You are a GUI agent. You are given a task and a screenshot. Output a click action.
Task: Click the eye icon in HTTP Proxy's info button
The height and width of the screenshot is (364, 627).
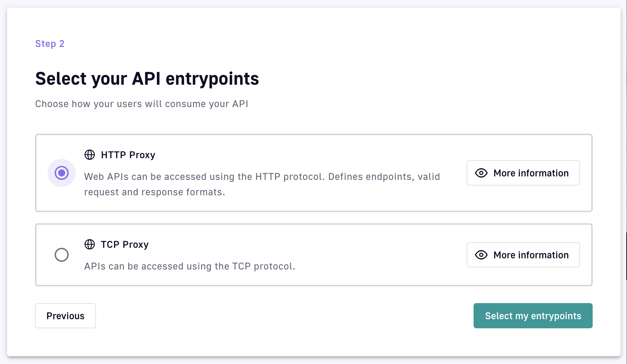click(481, 173)
